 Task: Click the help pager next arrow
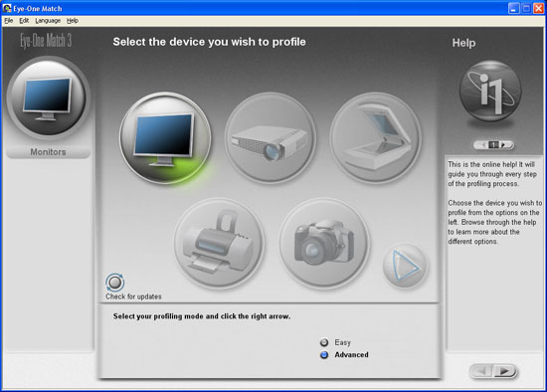coord(505,144)
